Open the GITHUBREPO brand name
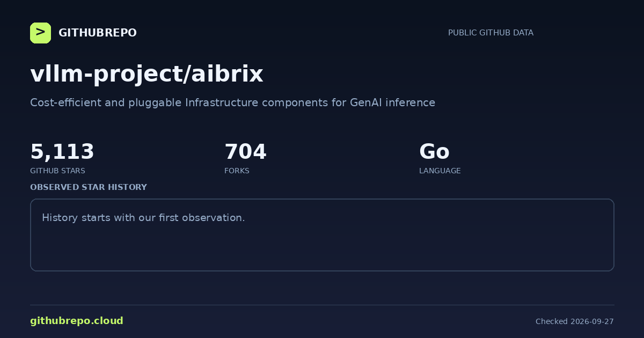 [98, 33]
